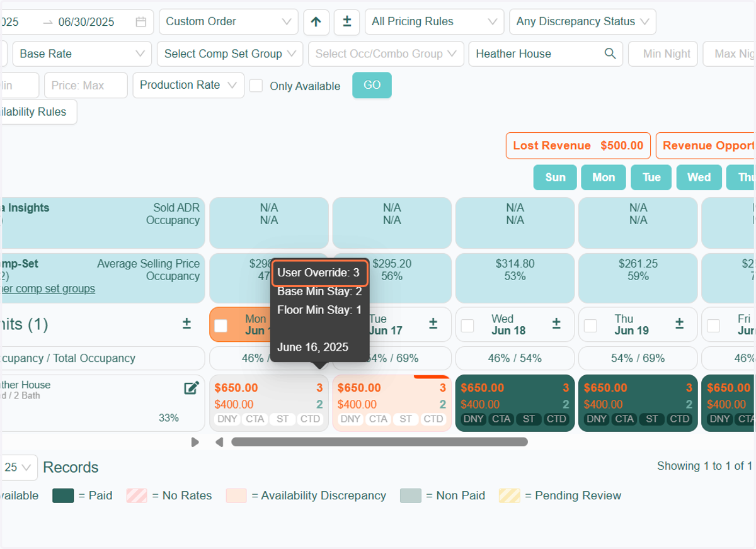Open the Custom Order dropdown
The height and width of the screenshot is (549, 756).
coord(229,22)
